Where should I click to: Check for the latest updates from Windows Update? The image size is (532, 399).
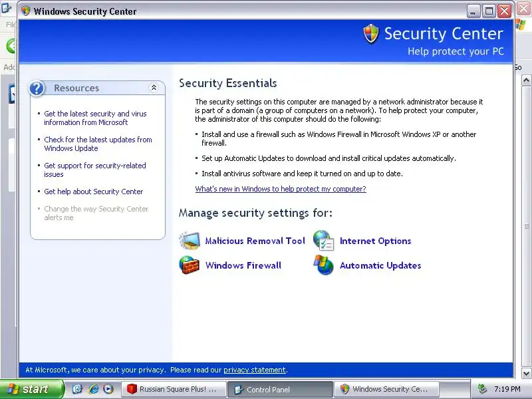tap(98, 144)
